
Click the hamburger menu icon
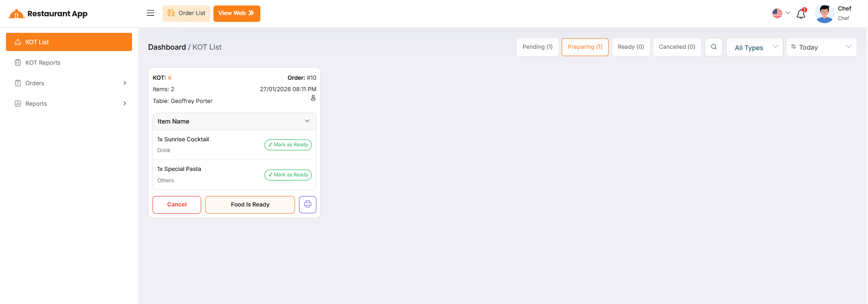[150, 13]
